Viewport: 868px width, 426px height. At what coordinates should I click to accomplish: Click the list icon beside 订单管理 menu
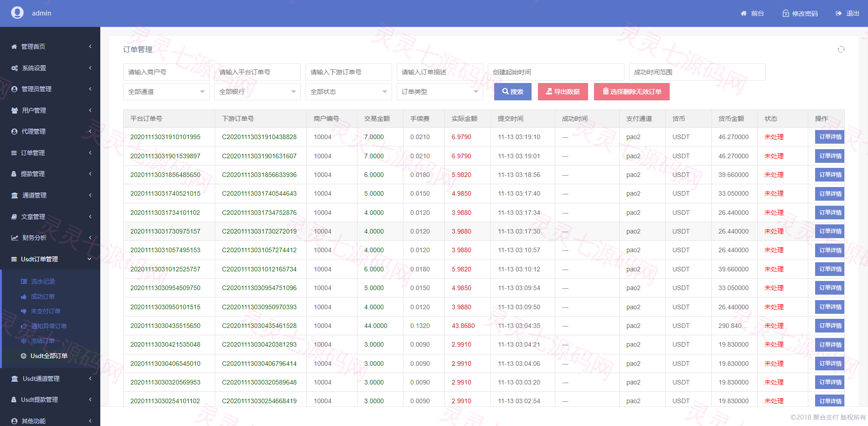(14, 153)
